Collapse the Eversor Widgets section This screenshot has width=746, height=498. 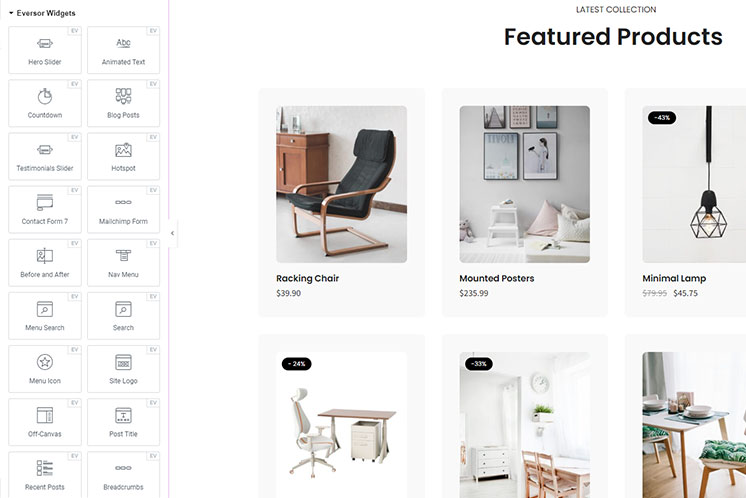[11, 13]
